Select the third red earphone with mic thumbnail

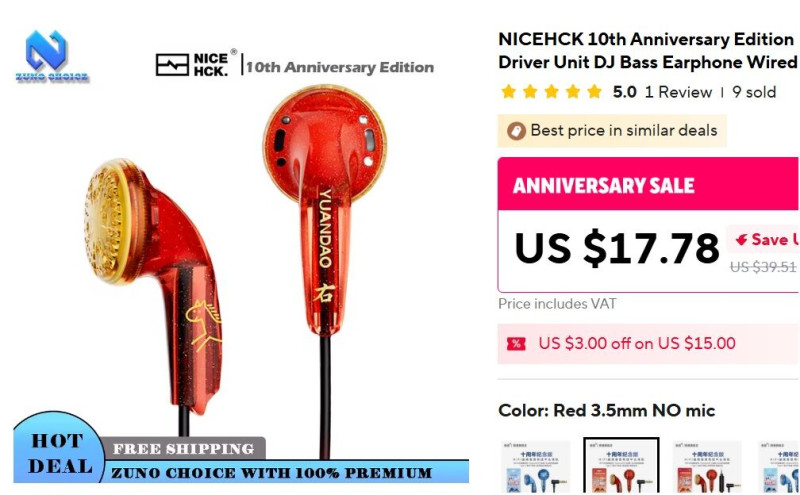point(707,466)
